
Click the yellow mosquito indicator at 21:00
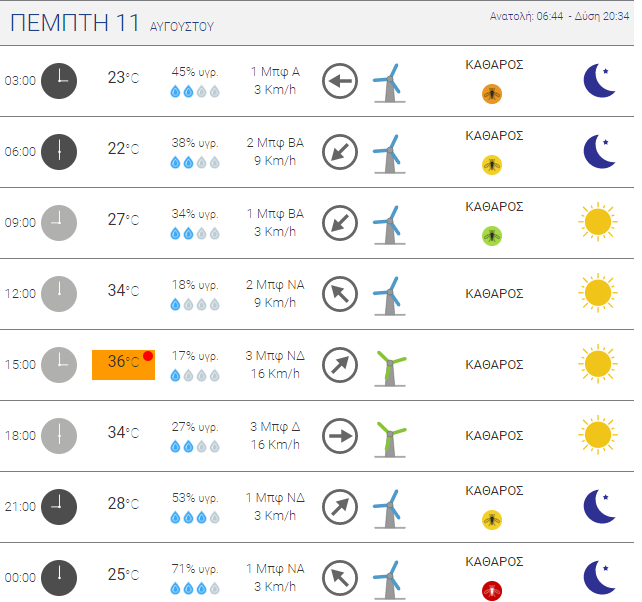[x=492, y=520]
